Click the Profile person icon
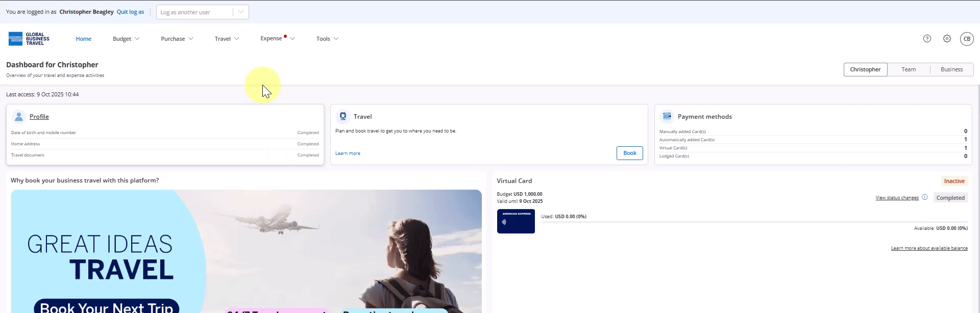The image size is (980, 313). pos(19,117)
